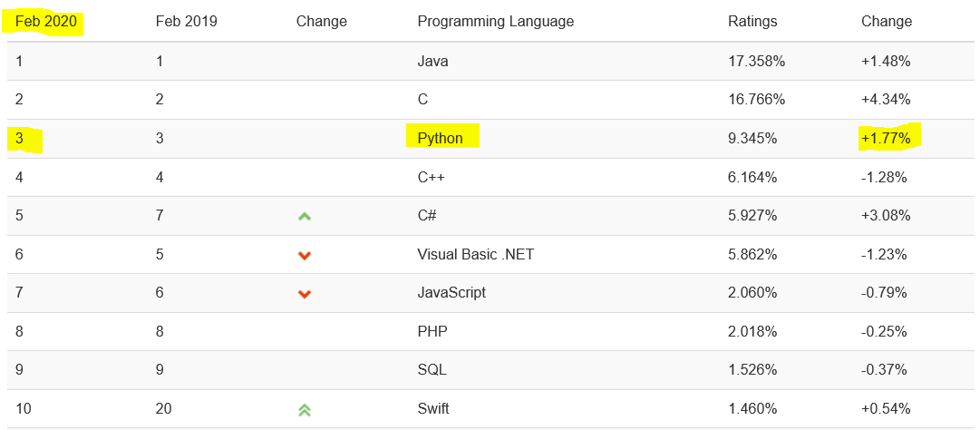Click the 17.358% rating for Java
Image resolution: width=980 pixels, height=430 pixels.
point(756,62)
